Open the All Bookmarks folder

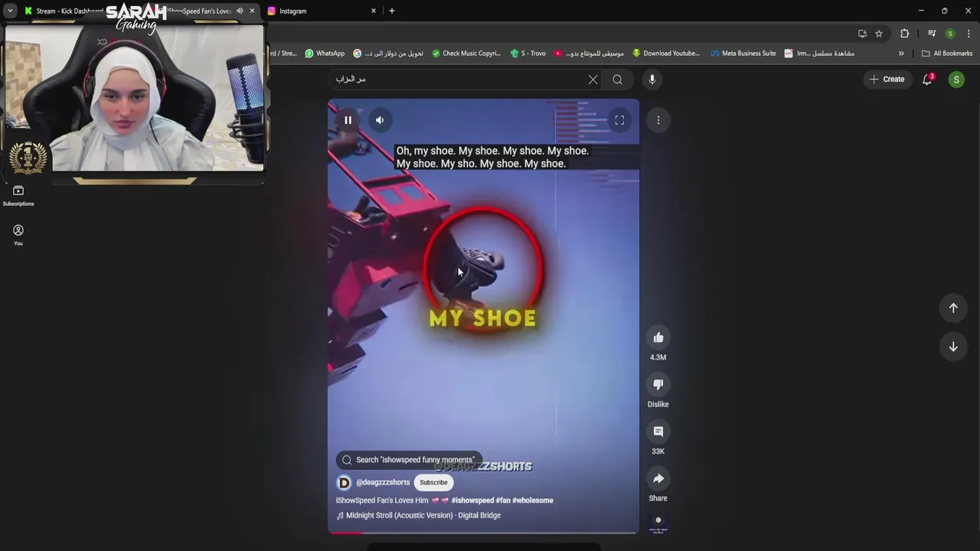pyautogui.click(x=947, y=54)
